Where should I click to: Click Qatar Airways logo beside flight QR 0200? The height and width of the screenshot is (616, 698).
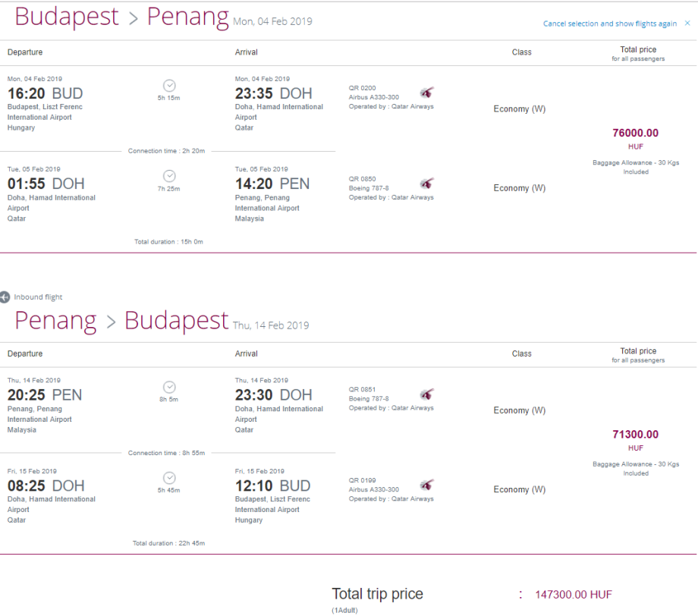pos(427,93)
